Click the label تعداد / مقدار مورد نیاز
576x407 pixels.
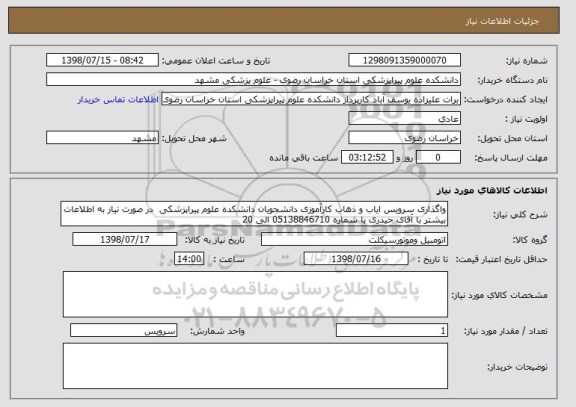tap(506, 331)
